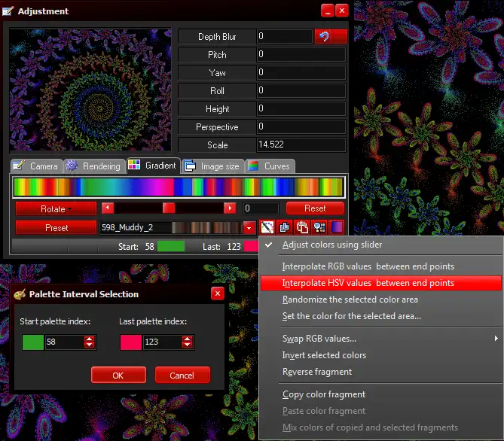This screenshot has height=441, width=504.
Task: Confirm with OK in Palette Interval Selection
Action: [x=118, y=376]
